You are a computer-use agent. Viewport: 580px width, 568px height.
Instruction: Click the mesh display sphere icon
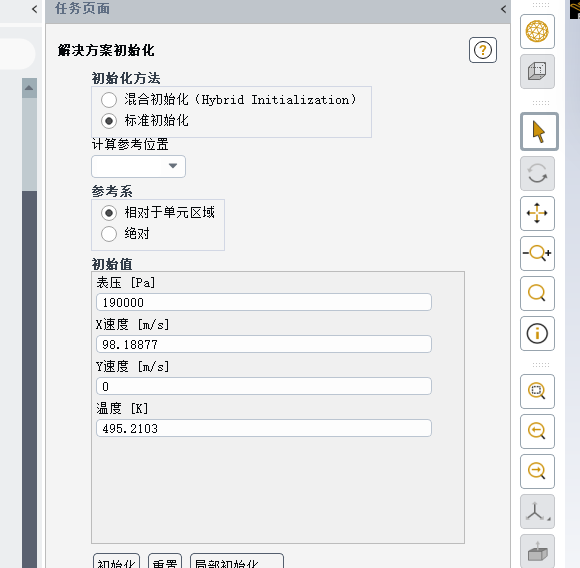pos(537,31)
